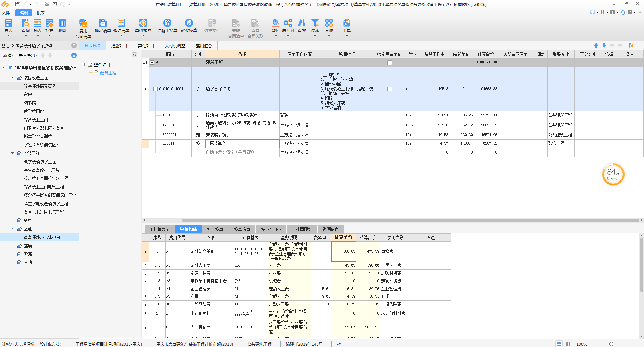
Task: Click the zoom-in plus button
Action: click(640, 344)
